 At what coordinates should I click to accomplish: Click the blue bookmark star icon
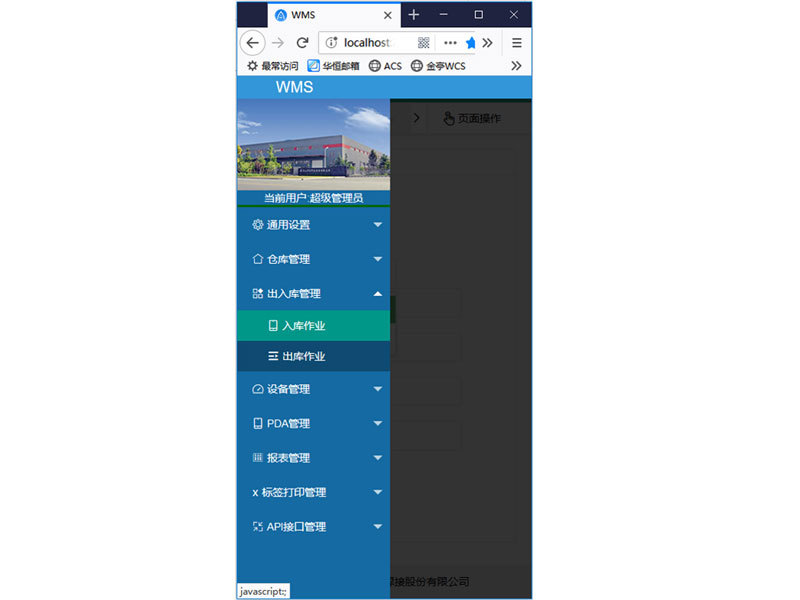point(470,43)
